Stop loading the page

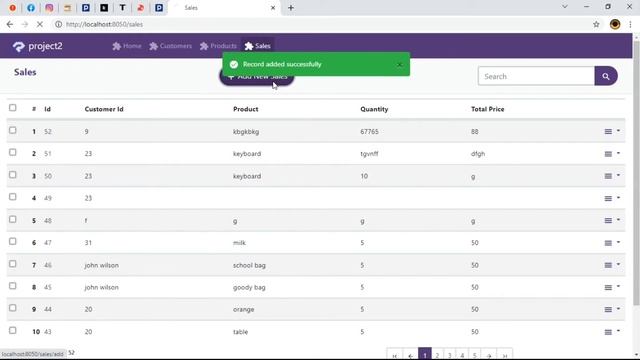[x=40, y=24]
